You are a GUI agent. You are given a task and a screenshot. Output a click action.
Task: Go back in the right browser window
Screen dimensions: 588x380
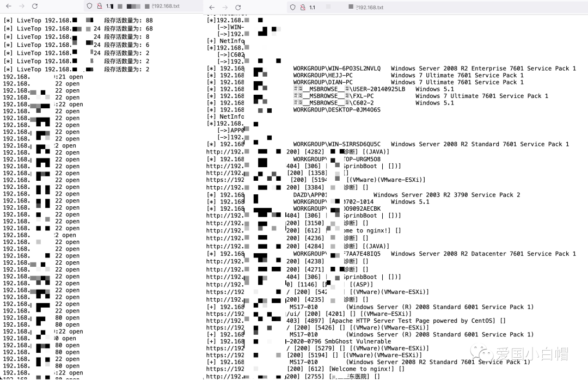coord(212,7)
